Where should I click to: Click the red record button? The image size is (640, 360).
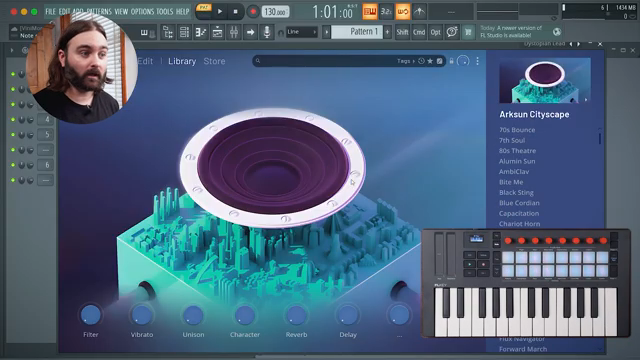[x=253, y=12]
